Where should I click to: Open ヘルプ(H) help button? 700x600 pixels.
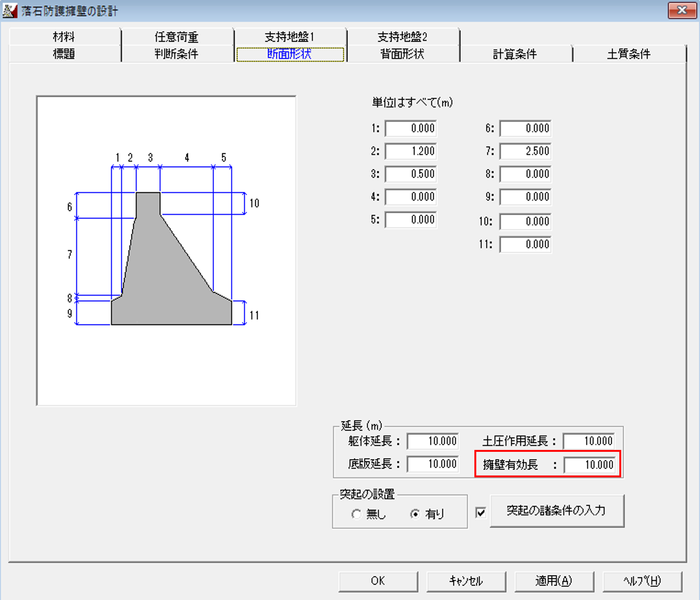(x=642, y=581)
